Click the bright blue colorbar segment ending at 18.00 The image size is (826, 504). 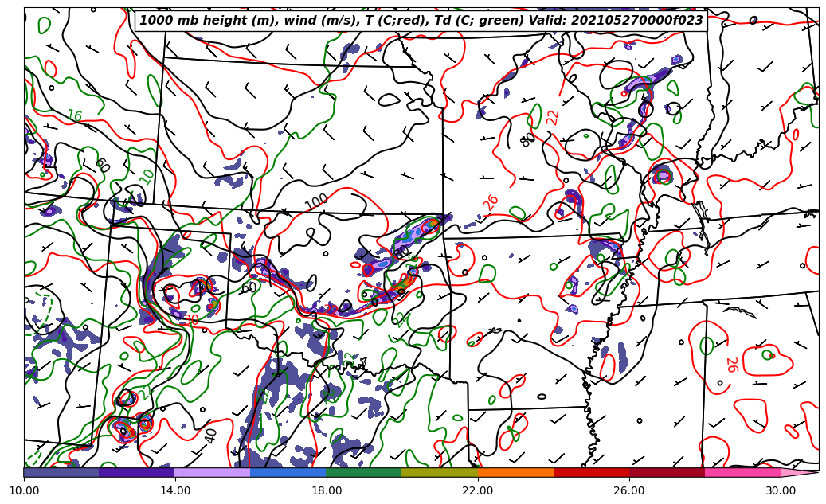288,472
